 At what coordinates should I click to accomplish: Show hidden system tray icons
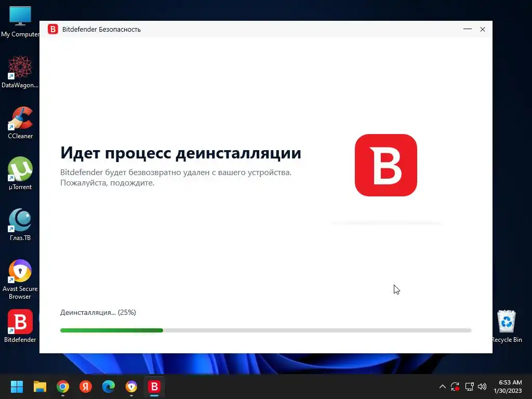point(443,387)
